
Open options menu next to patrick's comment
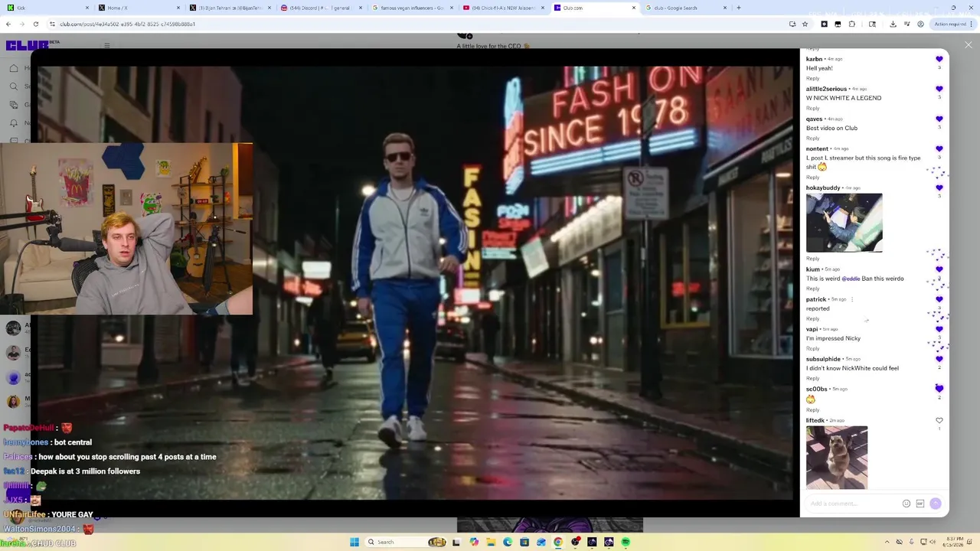tap(852, 299)
